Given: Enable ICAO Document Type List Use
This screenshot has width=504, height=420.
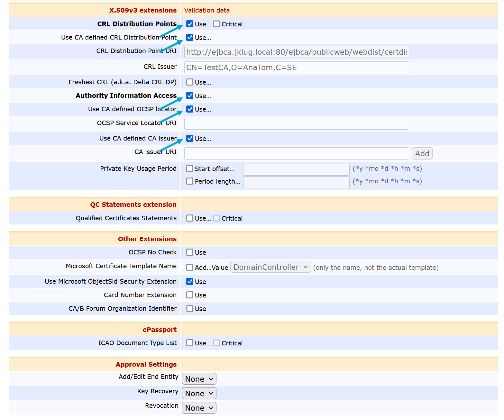Looking at the screenshot, I should (190, 343).
